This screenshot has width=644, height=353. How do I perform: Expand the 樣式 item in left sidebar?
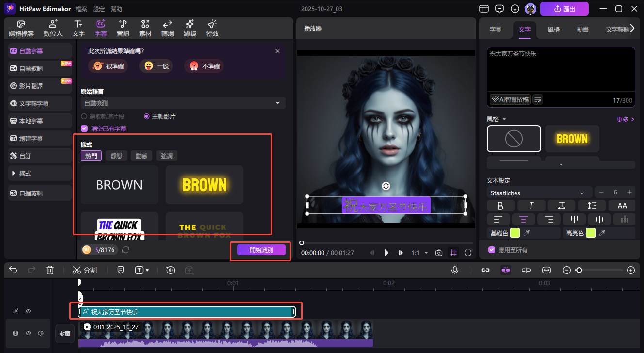coord(25,173)
